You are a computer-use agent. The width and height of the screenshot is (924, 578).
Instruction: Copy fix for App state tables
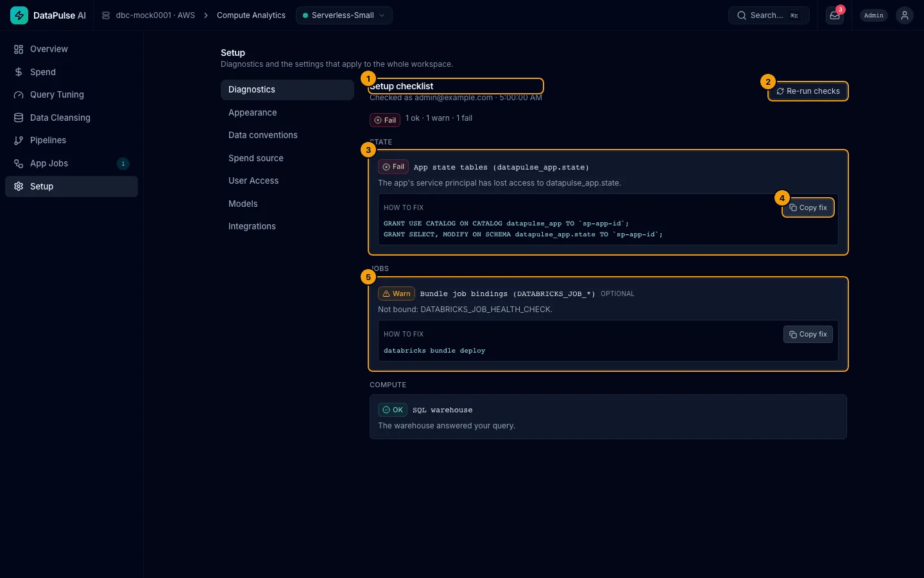point(809,207)
